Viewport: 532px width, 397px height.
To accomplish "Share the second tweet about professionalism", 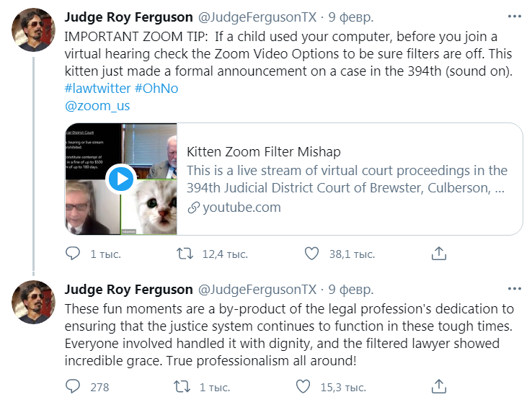I will click(438, 387).
